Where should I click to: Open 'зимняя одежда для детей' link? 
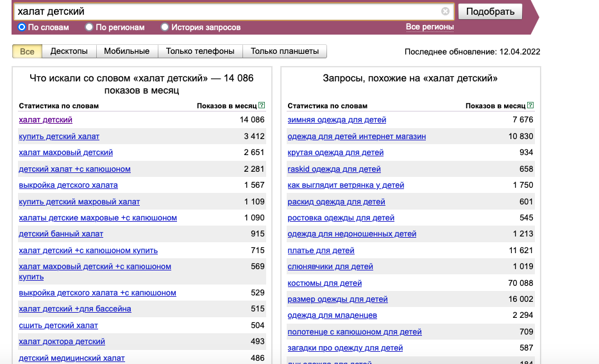(337, 120)
